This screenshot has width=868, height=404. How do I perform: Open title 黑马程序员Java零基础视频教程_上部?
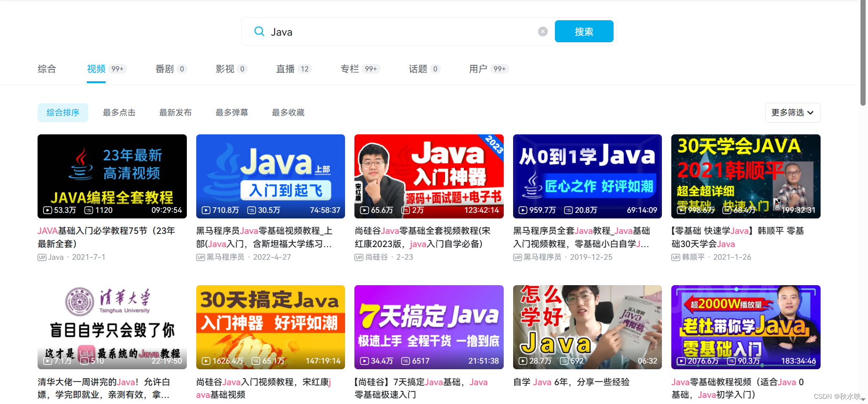pos(264,237)
